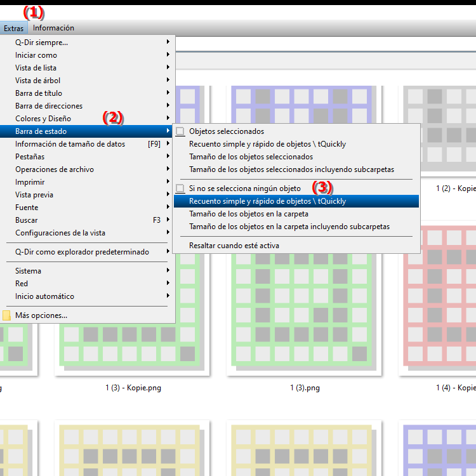The width and height of the screenshot is (476, 476).
Task: Open Colores y Diseño submenu
Action: (88, 119)
